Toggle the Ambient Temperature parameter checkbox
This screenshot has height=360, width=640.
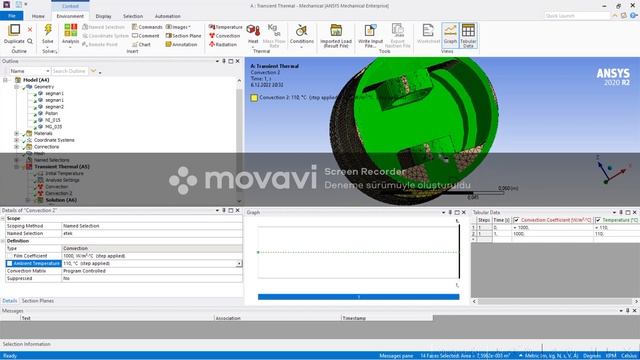point(9,264)
